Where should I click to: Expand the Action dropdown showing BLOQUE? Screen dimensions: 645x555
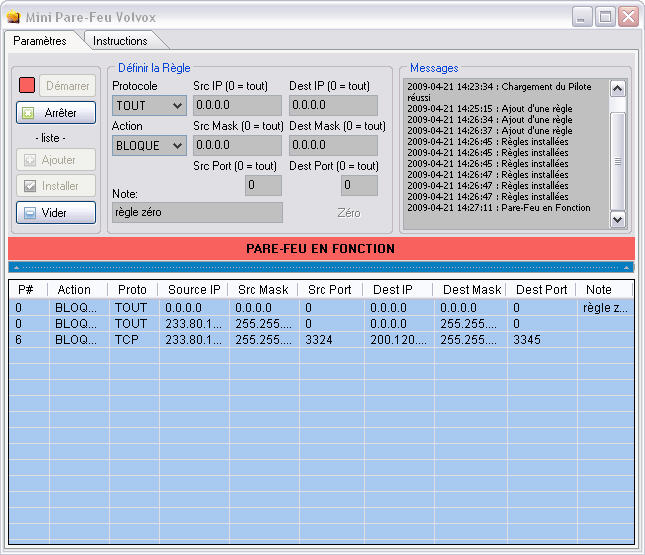point(149,145)
